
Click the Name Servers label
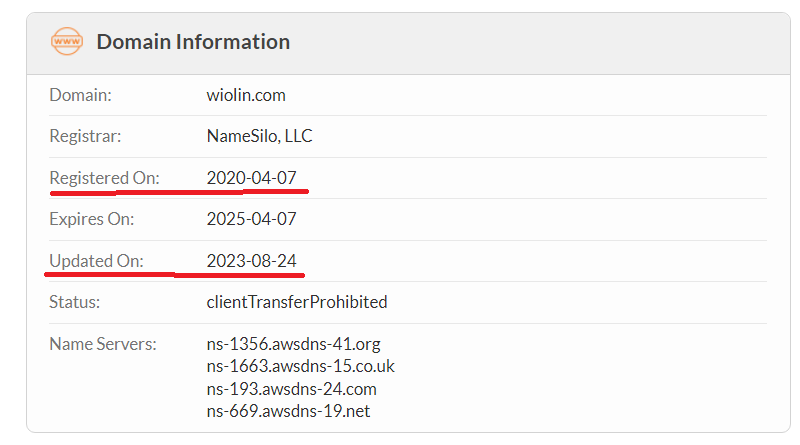103,344
